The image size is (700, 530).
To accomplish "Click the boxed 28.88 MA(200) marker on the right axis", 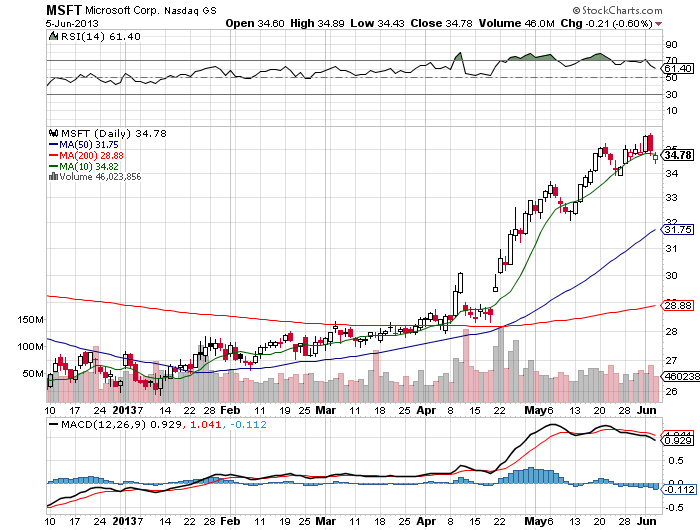I will tap(679, 305).
